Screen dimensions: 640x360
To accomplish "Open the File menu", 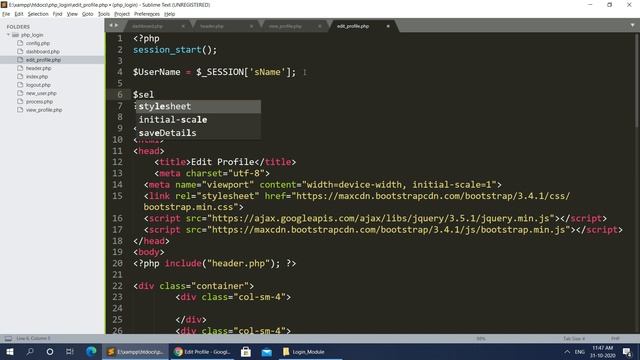I will click(x=6, y=14).
